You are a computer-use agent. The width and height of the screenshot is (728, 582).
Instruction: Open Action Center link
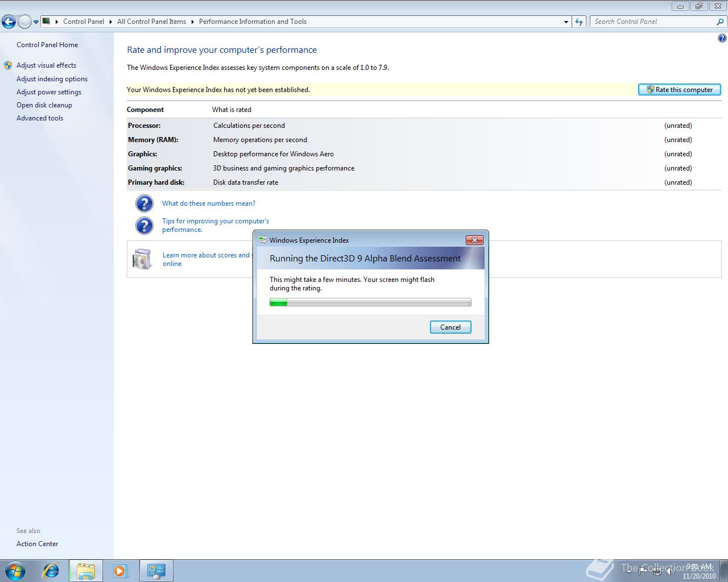point(37,544)
